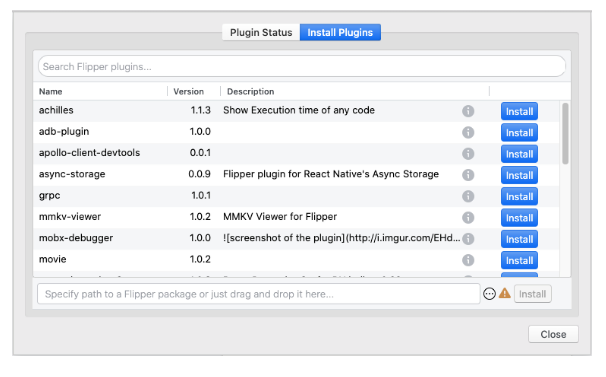This screenshot has height=377, width=606.
Task: Focus the Flipper package path field
Action: 259,294
